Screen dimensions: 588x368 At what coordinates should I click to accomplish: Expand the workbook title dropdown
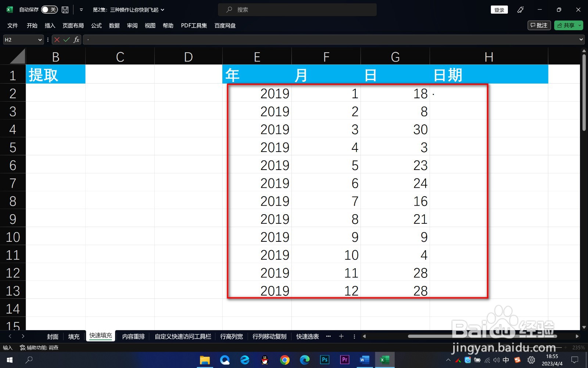click(x=162, y=10)
